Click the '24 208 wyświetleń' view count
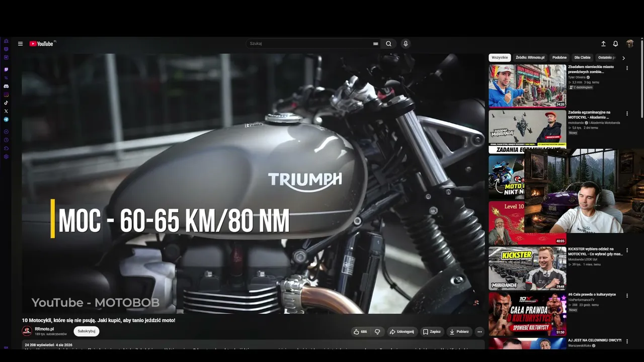This screenshot has width=644, height=362. tap(40, 345)
